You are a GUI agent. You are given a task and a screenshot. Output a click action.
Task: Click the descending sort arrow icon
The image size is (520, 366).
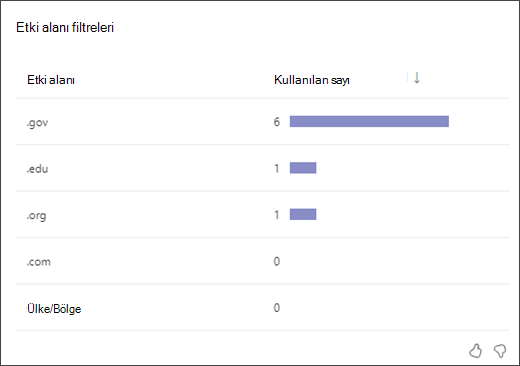coord(417,78)
